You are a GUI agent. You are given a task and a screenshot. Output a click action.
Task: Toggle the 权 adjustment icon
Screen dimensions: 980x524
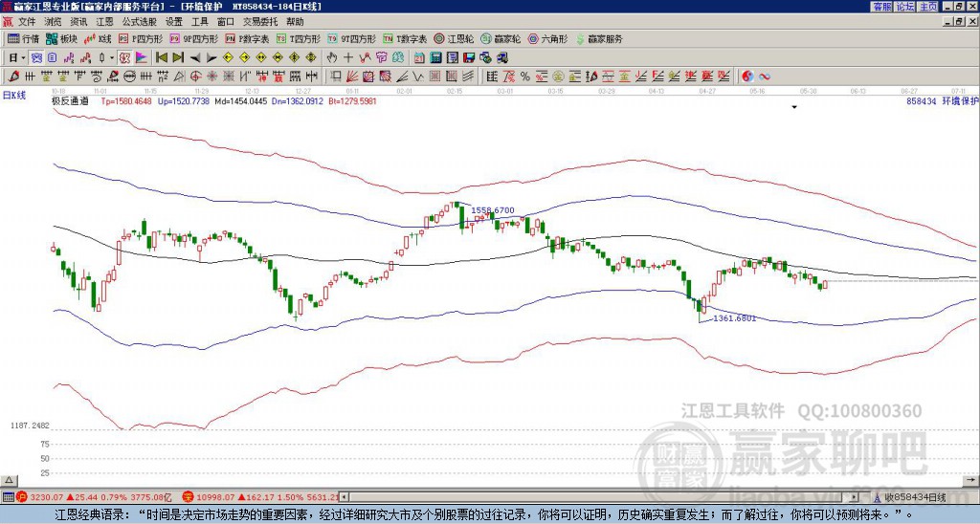pos(125,57)
